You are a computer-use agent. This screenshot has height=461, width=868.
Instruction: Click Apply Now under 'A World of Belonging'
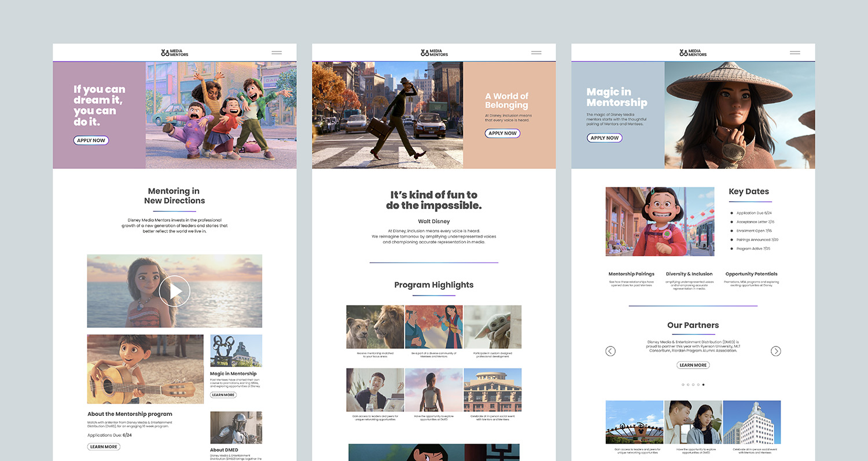pos(502,134)
